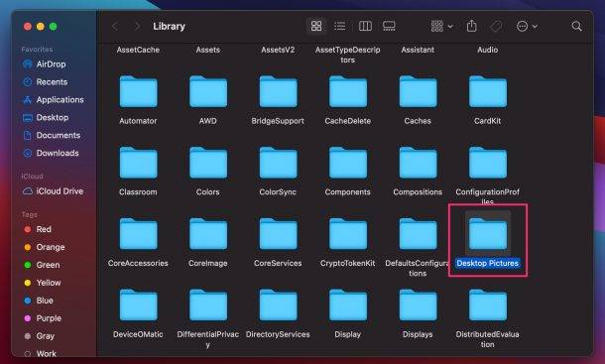The height and width of the screenshot is (364, 605).
Task: Switch to list view
Action: pyautogui.click(x=339, y=26)
